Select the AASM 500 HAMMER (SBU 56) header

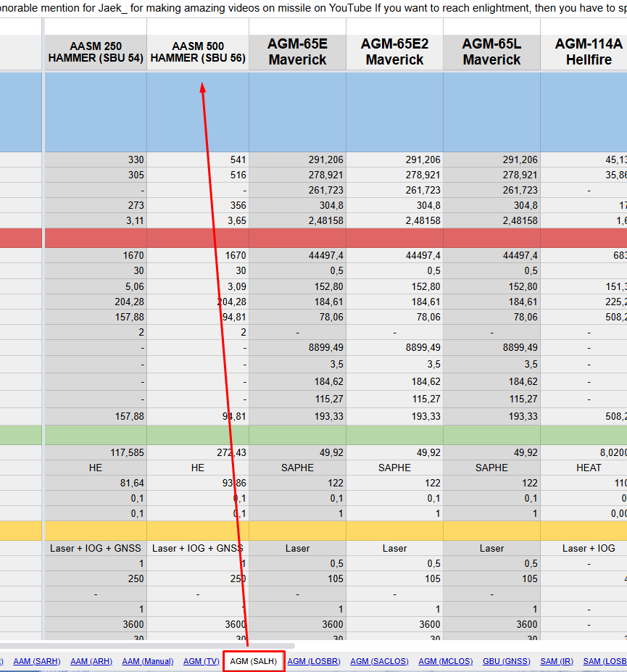pyautogui.click(x=198, y=52)
